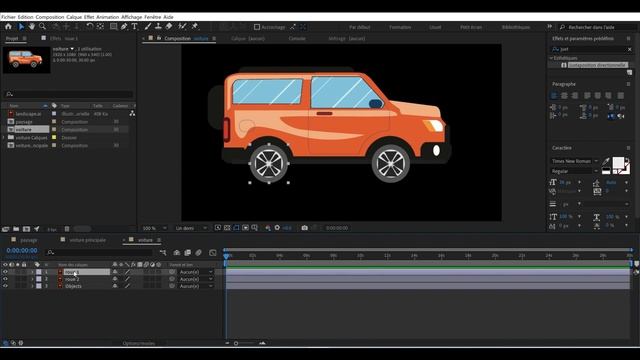Select the Rectangle shape tool
Screen dimensions: 640x360
tap(113, 27)
